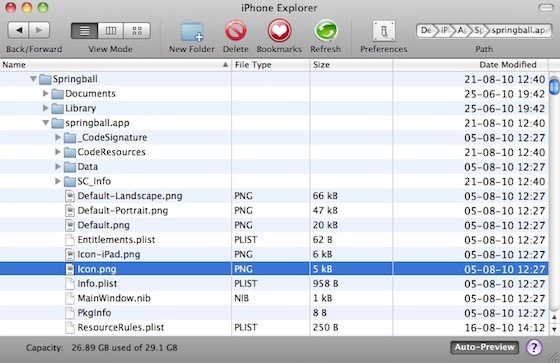Select the SC_Info folder icon
Image resolution: width=560 pixels, height=363 pixels.
coord(70,182)
